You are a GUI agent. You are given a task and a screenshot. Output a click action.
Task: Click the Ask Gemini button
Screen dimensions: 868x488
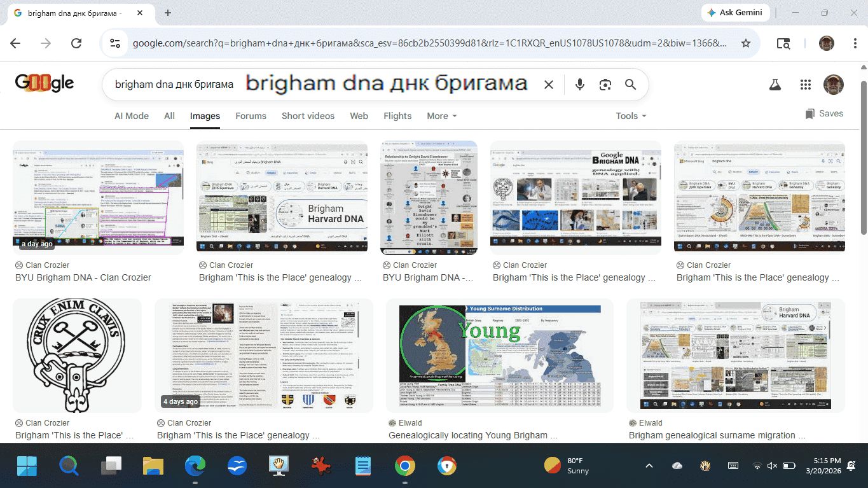pyautogui.click(x=735, y=13)
